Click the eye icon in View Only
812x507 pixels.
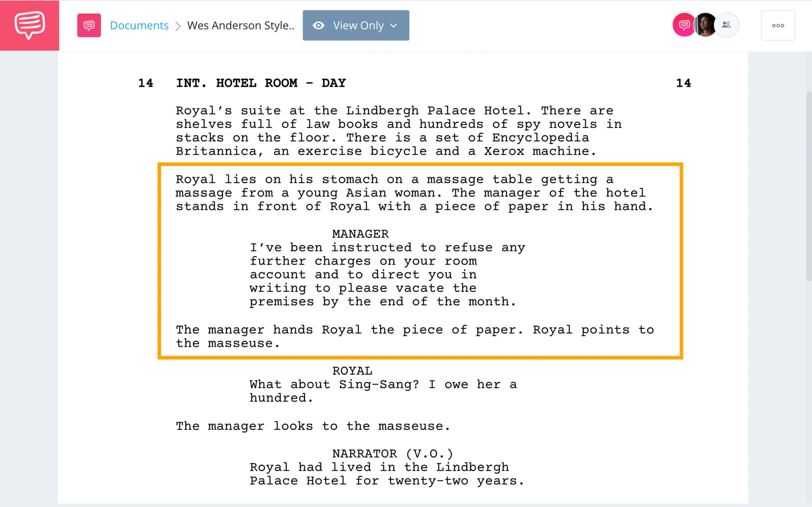coord(318,24)
